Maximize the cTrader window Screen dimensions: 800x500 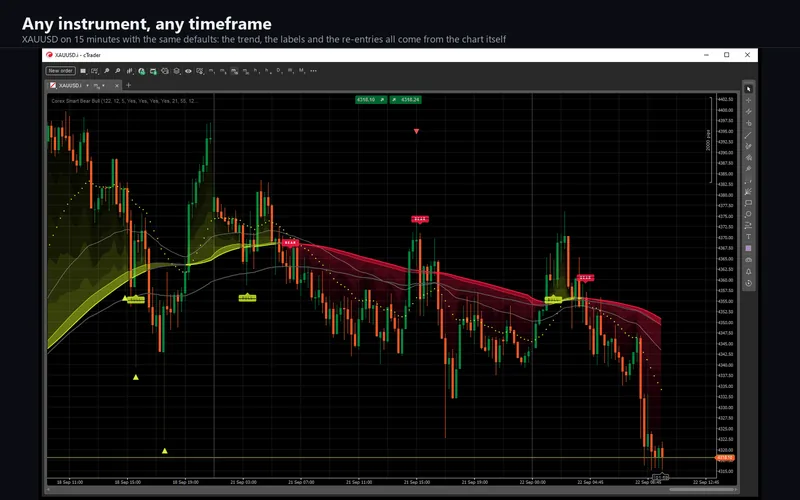click(727, 55)
